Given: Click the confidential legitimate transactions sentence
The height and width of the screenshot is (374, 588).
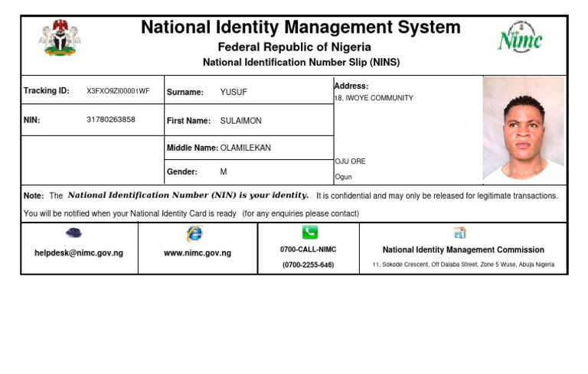Looking at the screenshot, I should coord(437,196).
